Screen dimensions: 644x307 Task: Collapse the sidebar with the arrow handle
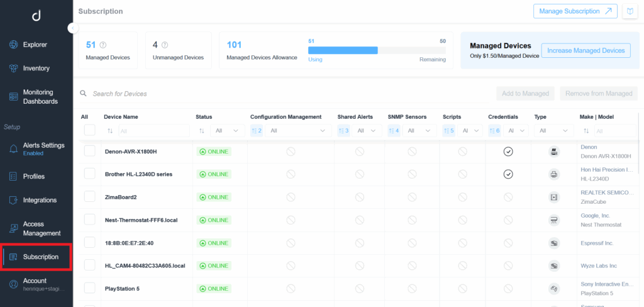click(x=73, y=28)
